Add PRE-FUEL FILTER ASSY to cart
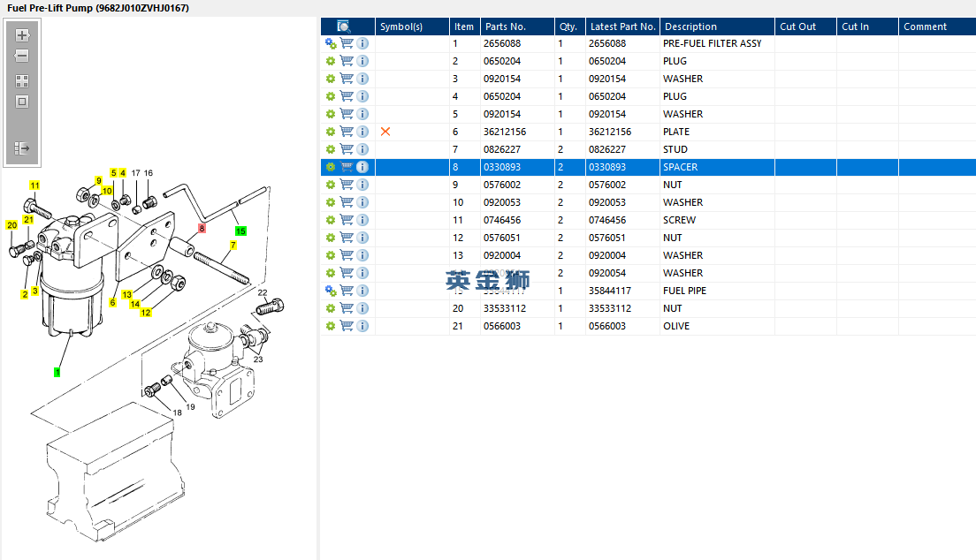The width and height of the screenshot is (976, 560). pos(347,43)
